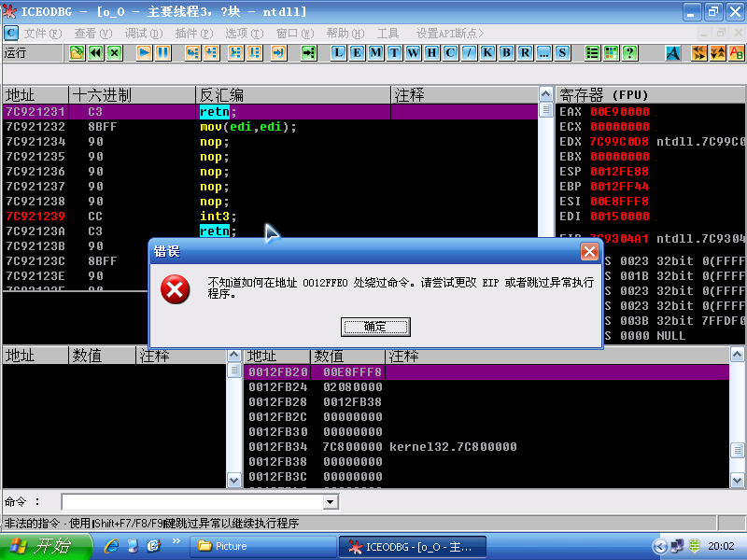Viewport: 747px width, 560px height.
Task: Open the 插件 menu
Action: pyautogui.click(x=194, y=34)
